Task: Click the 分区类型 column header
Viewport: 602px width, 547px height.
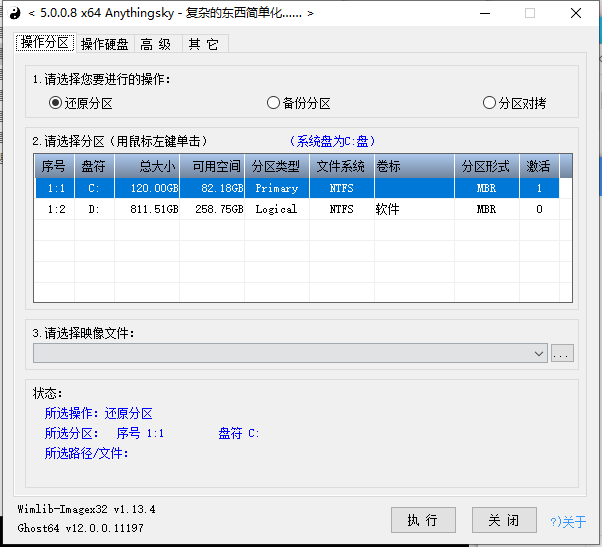Action: [277, 166]
